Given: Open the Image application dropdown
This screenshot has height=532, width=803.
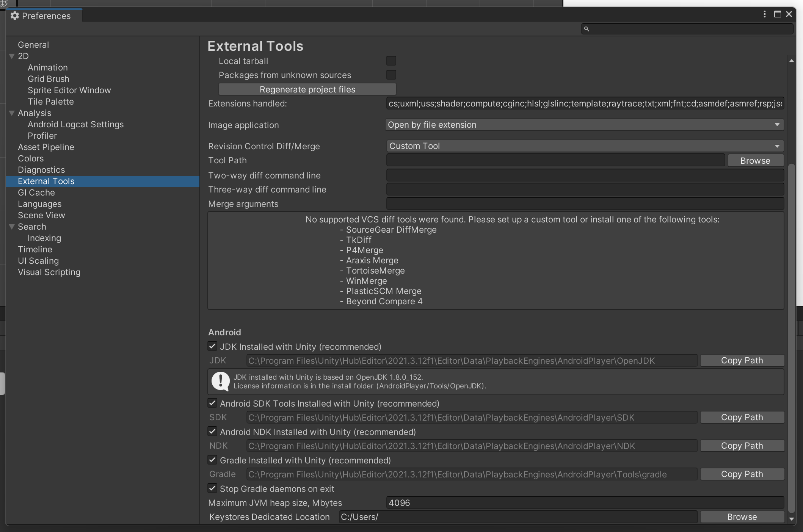Looking at the screenshot, I should coord(584,125).
